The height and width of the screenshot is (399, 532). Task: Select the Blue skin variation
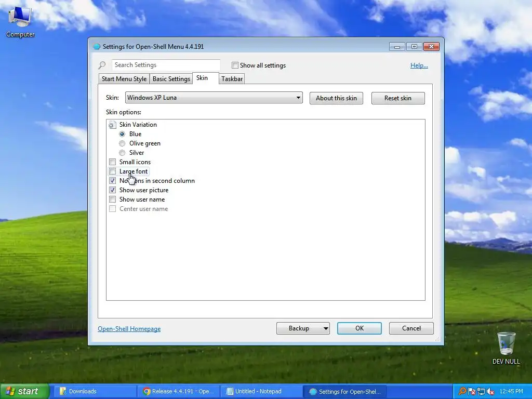click(x=122, y=134)
